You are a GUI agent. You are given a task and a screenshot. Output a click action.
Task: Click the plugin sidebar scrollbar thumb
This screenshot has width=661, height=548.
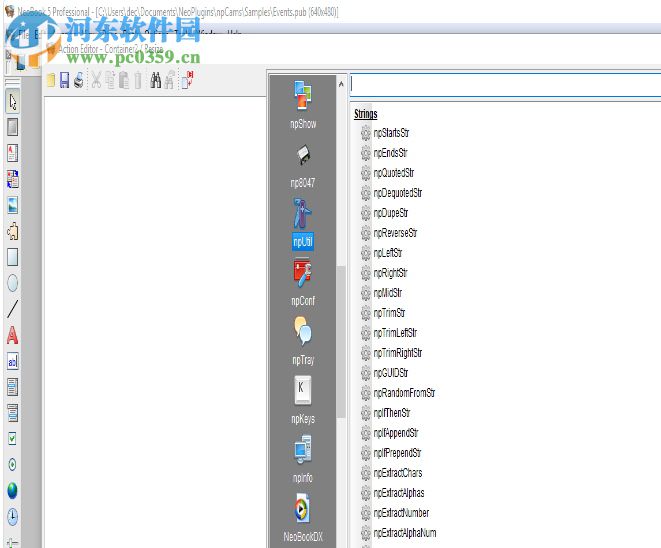click(341, 341)
